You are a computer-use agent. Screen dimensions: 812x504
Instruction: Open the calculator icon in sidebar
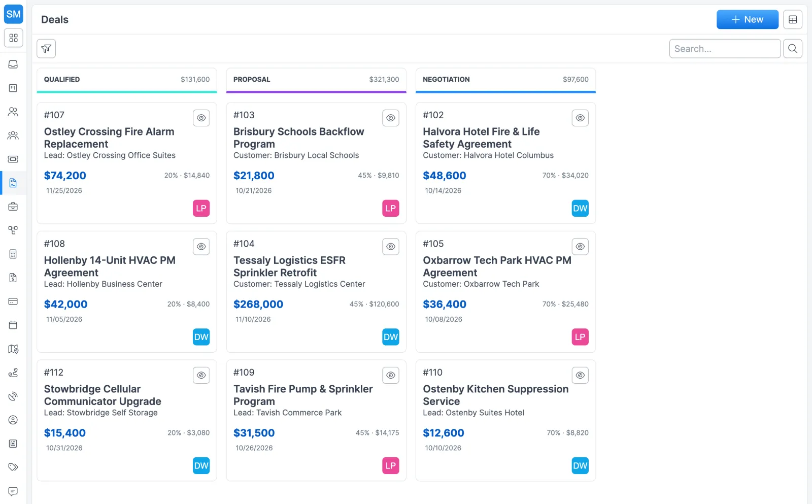click(x=13, y=254)
